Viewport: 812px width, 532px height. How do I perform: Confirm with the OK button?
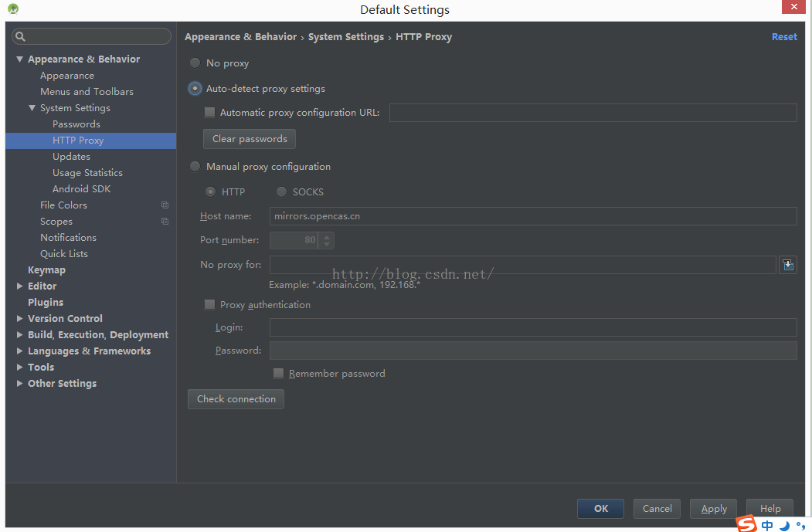pyautogui.click(x=601, y=509)
